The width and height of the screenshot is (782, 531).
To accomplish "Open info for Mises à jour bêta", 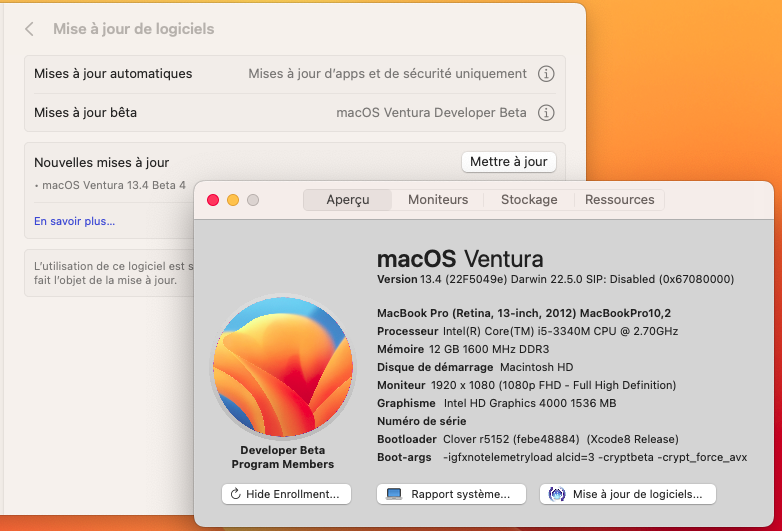I will 546,113.
